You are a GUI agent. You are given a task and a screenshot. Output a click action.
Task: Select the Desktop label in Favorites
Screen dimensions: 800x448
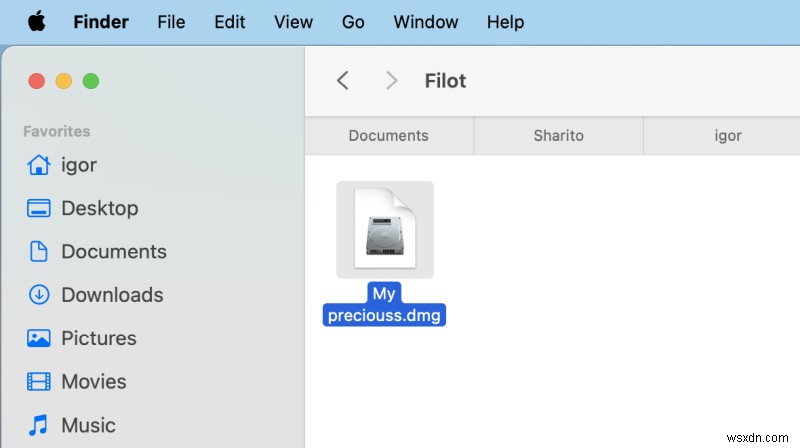(x=100, y=208)
